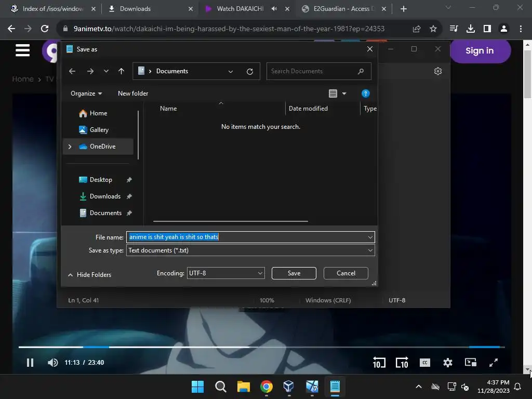Open the Encoding UTF-8 dropdown
Screen dimensions: 532x399
tap(225, 273)
